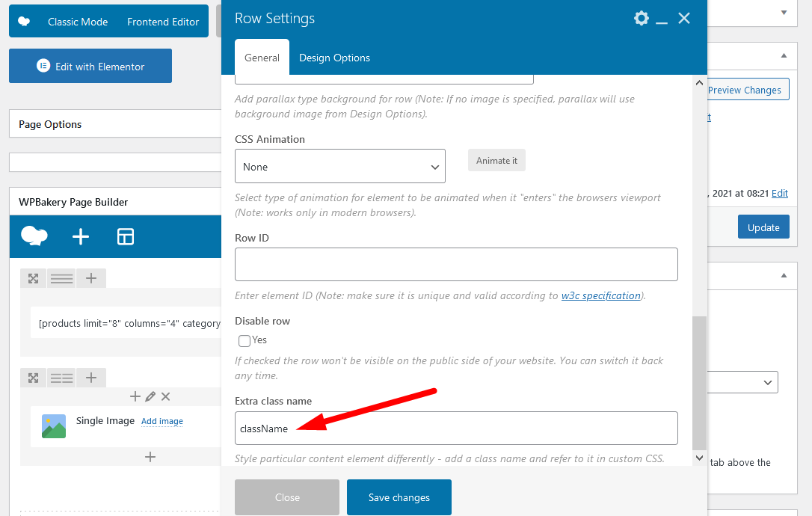
Task: Change column layout of Single Image row
Action: coord(61,378)
